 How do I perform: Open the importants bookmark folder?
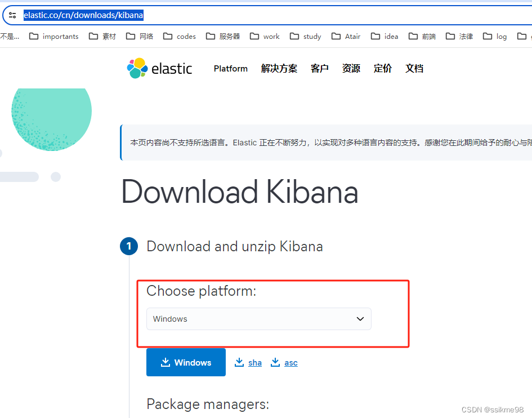(x=54, y=36)
